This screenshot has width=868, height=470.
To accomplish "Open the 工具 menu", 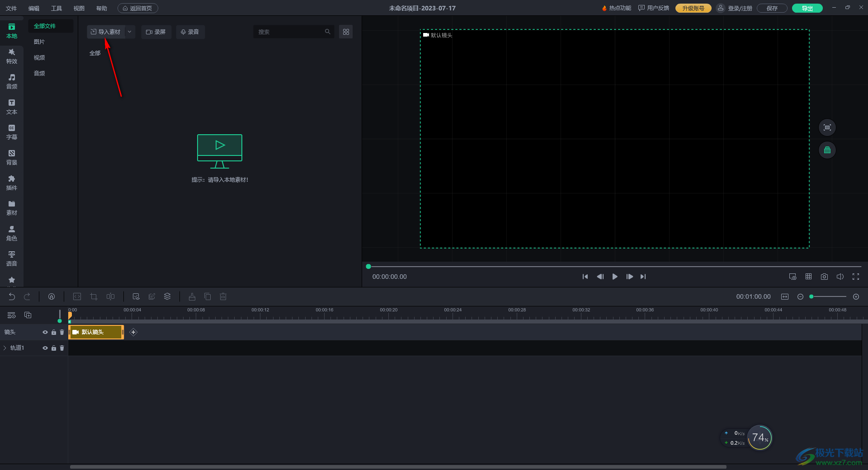I will click(57, 8).
